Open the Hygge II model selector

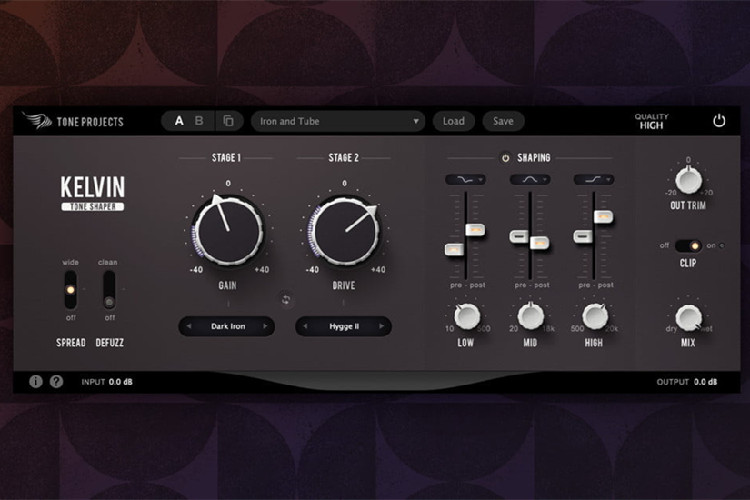point(343,326)
